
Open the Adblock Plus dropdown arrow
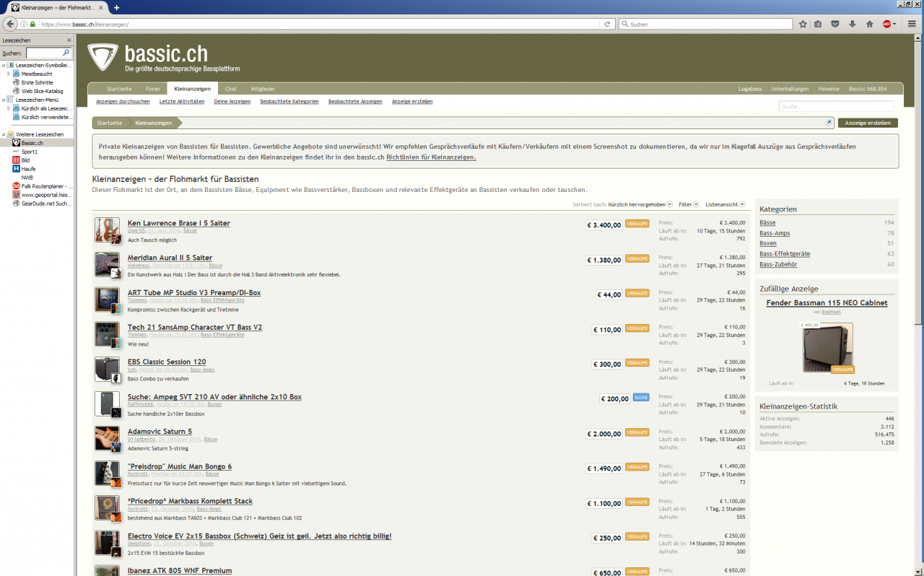coord(895,24)
